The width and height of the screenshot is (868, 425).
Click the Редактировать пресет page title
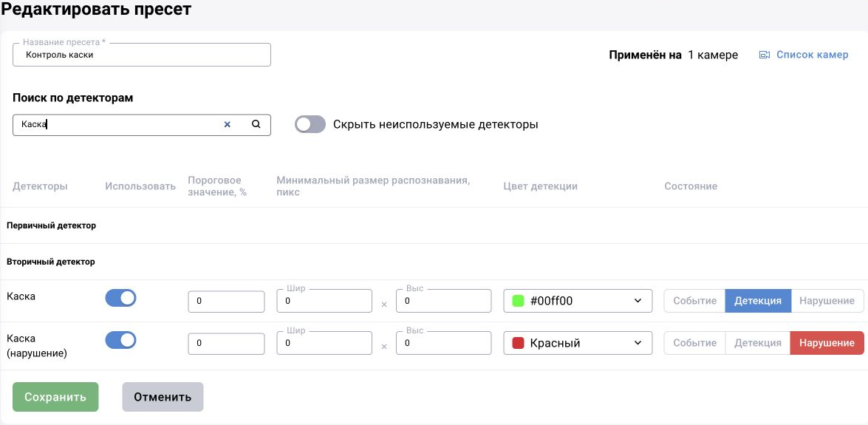96,10
